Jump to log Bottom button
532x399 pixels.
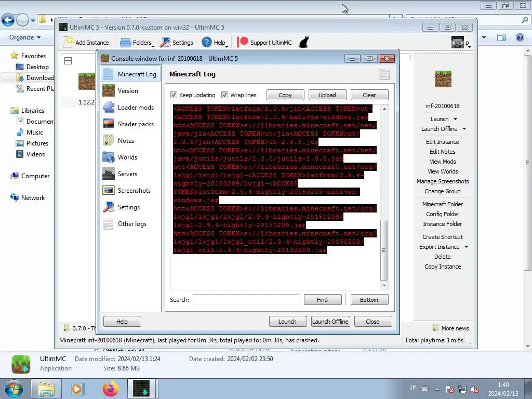click(369, 300)
